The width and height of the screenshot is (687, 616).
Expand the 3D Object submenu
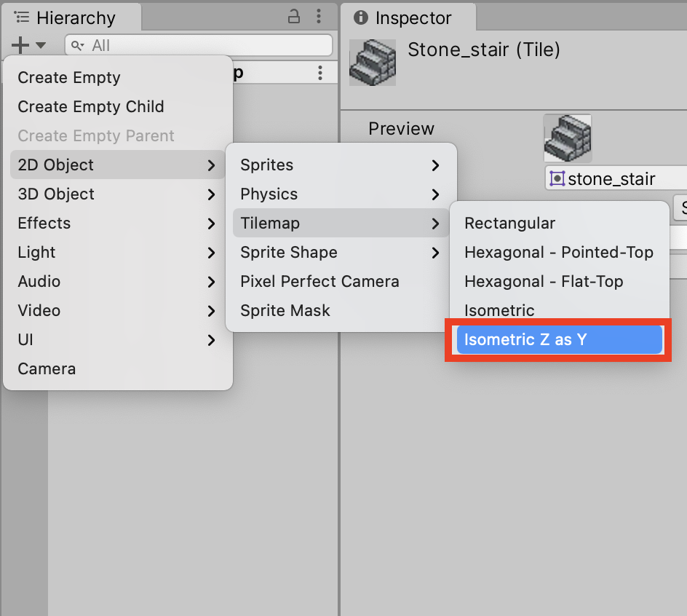click(117, 194)
